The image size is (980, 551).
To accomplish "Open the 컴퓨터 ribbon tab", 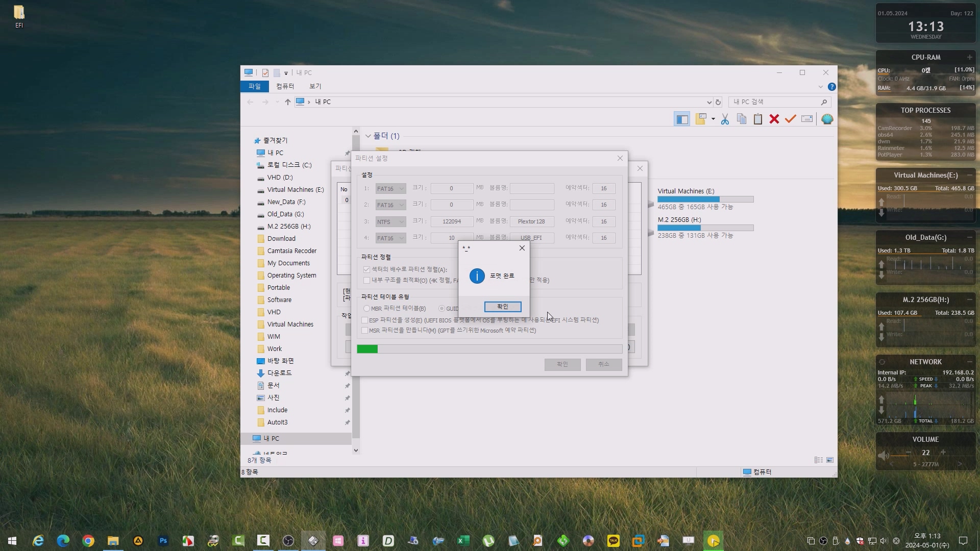I will coord(285,86).
